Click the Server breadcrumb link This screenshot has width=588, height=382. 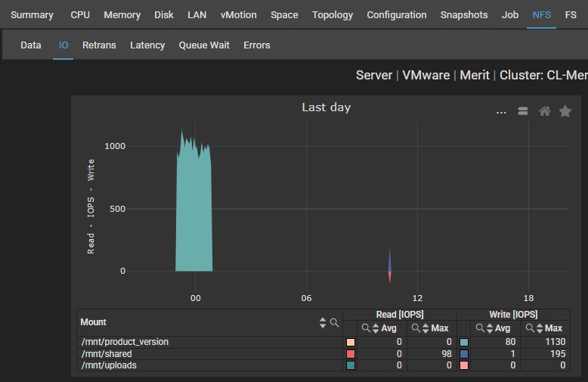(374, 76)
